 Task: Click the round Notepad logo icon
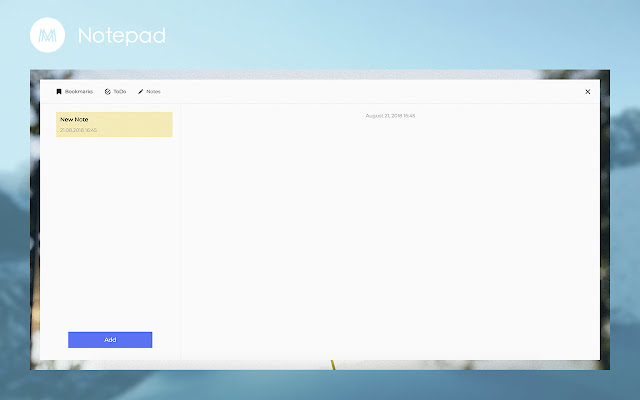point(47,35)
